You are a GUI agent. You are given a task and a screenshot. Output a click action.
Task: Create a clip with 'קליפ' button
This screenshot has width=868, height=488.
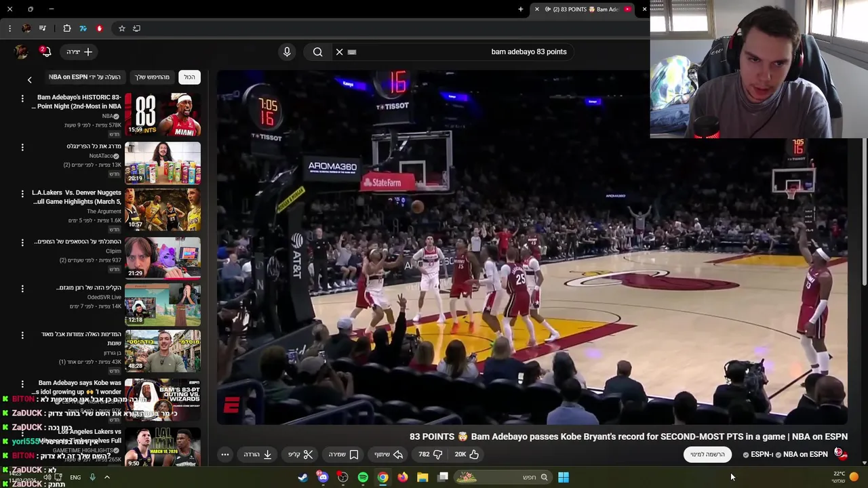pyautogui.click(x=300, y=454)
